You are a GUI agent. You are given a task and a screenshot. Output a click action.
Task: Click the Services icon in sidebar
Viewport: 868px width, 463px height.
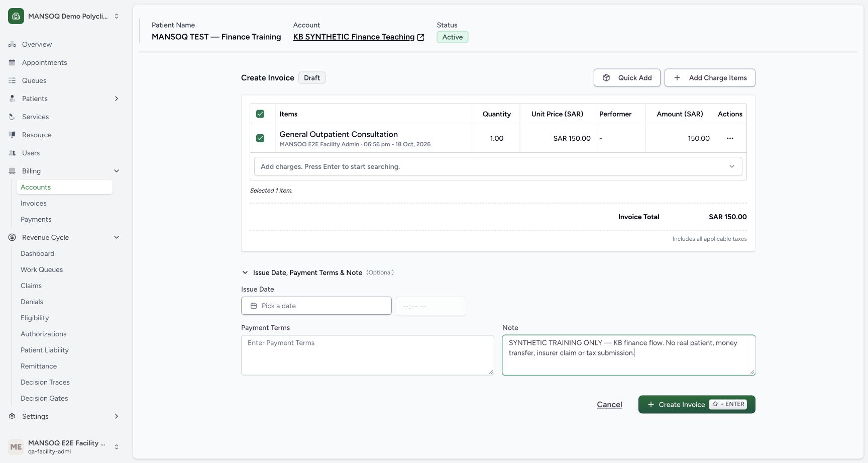point(12,117)
